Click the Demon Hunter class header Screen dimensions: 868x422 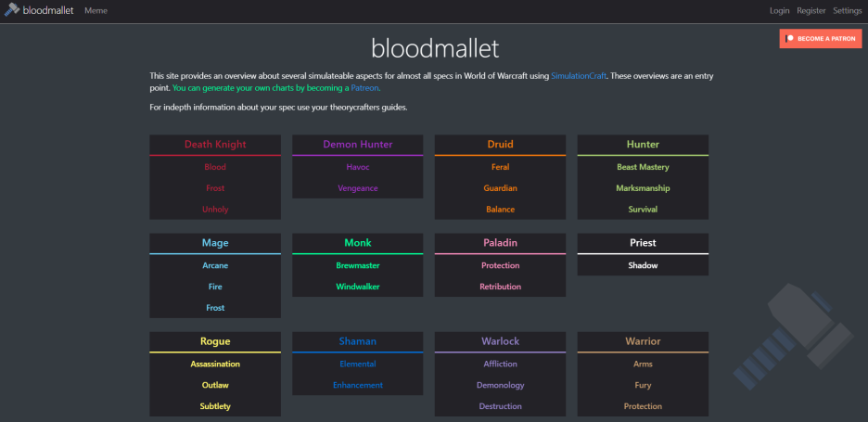358,145
